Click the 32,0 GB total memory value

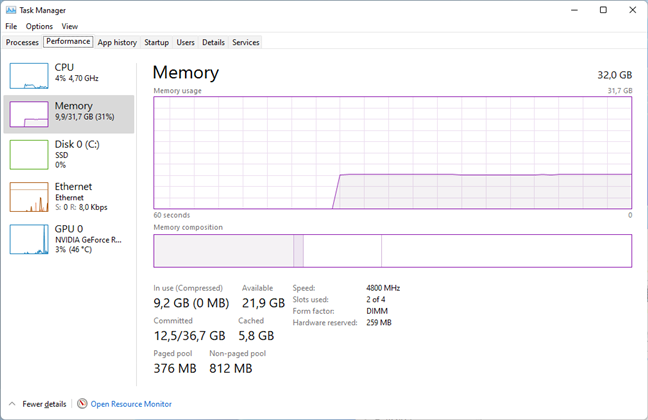tap(615, 75)
